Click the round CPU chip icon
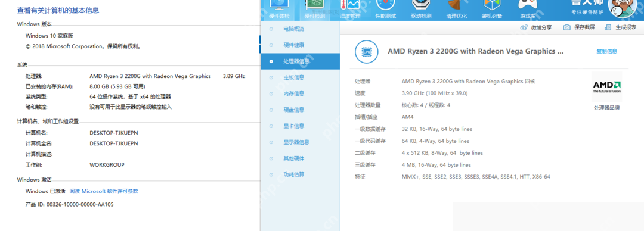 (366, 52)
